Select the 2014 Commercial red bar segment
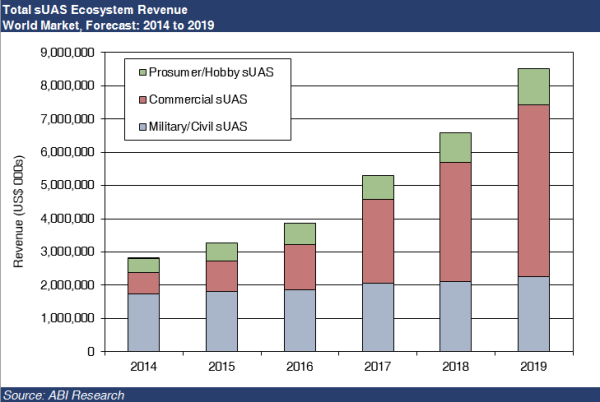The width and height of the screenshot is (600, 402). click(143, 283)
